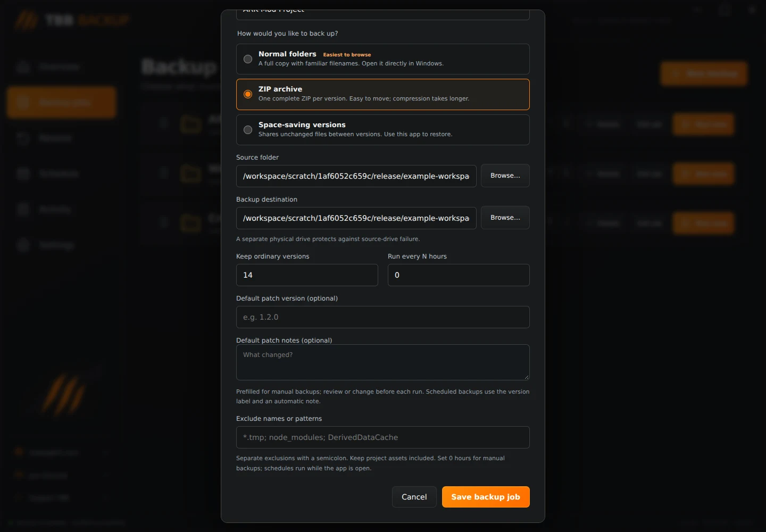Click the "How would you like to back up?" label

pyautogui.click(x=287, y=34)
